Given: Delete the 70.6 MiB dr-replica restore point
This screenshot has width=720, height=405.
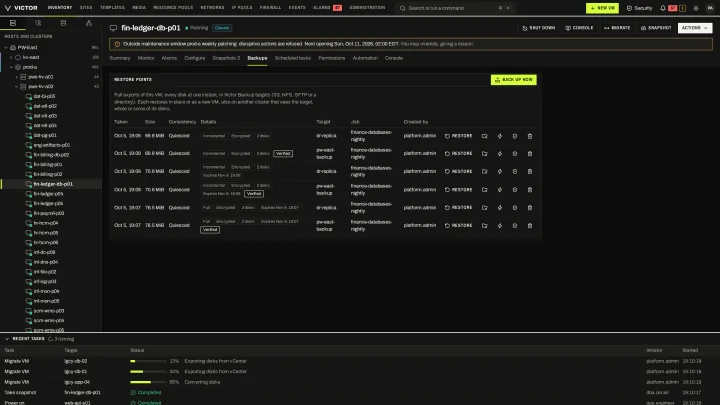Looking at the screenshot, I should pos(530,171).
